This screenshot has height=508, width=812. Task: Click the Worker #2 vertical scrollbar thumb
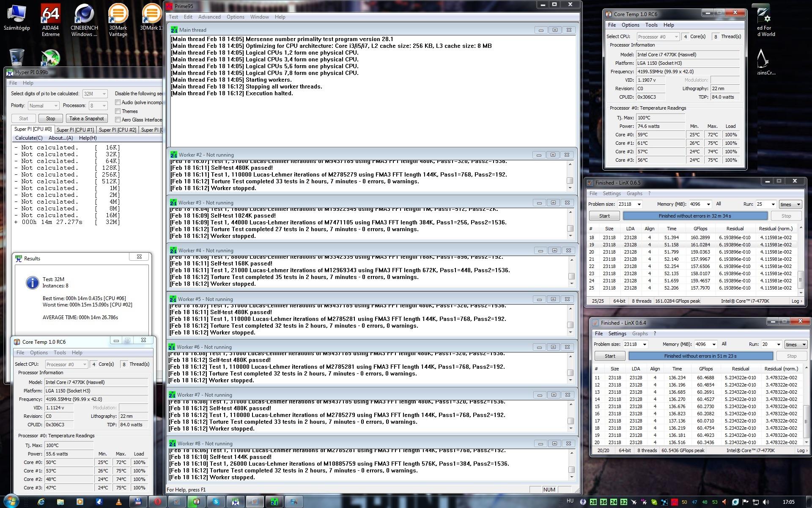click(x=570, y=180)
